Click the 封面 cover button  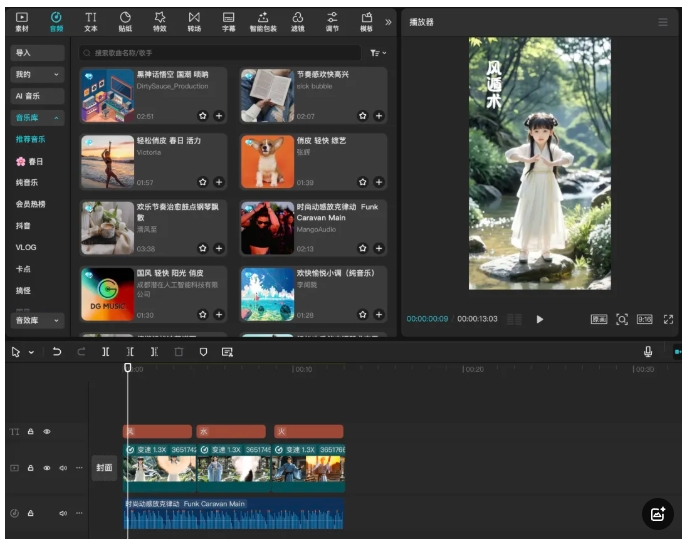(105, 468)
